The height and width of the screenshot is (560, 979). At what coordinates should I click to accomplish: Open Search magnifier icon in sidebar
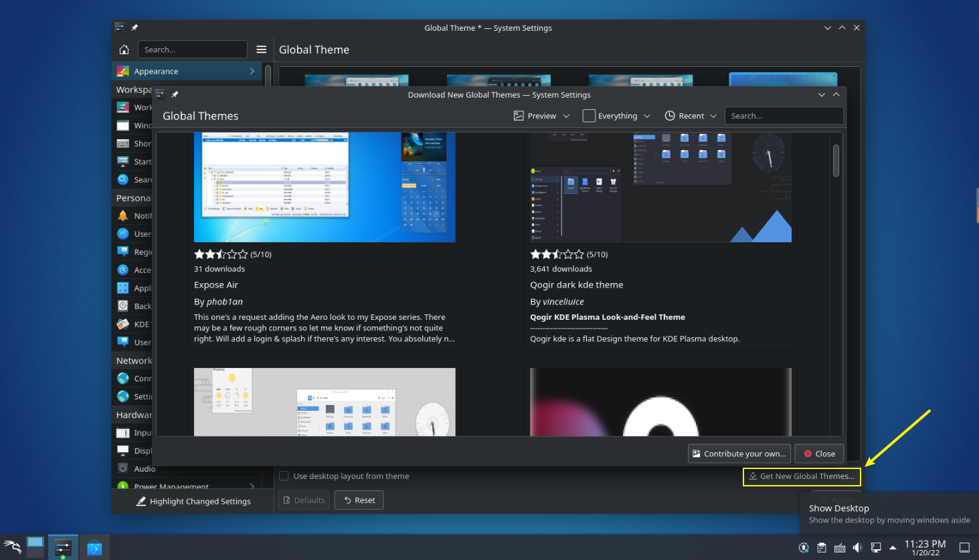[x=123, y=179]
